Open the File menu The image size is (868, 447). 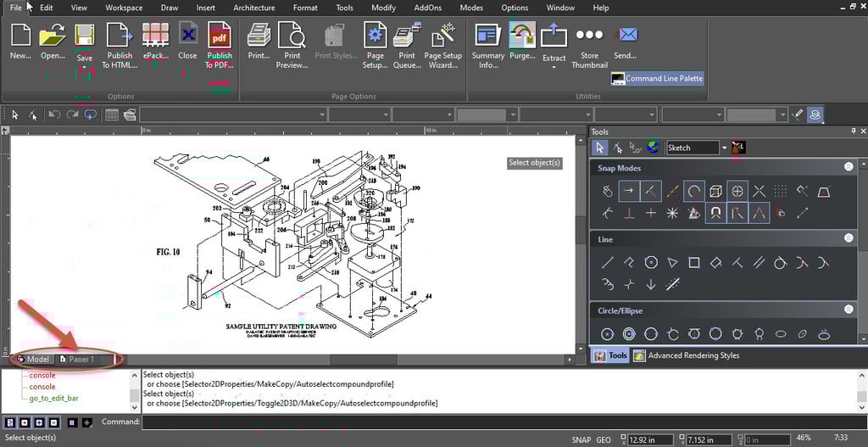(x=16, y=8)
